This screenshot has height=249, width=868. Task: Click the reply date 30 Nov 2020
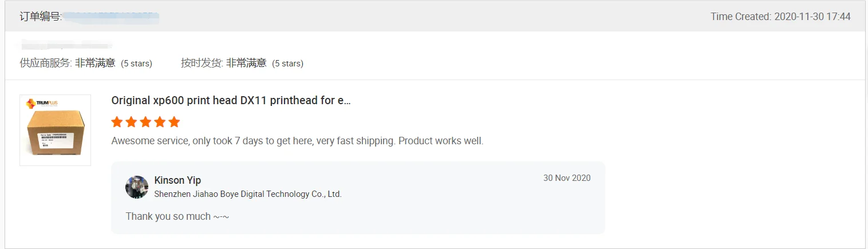(x=566, y=178)
